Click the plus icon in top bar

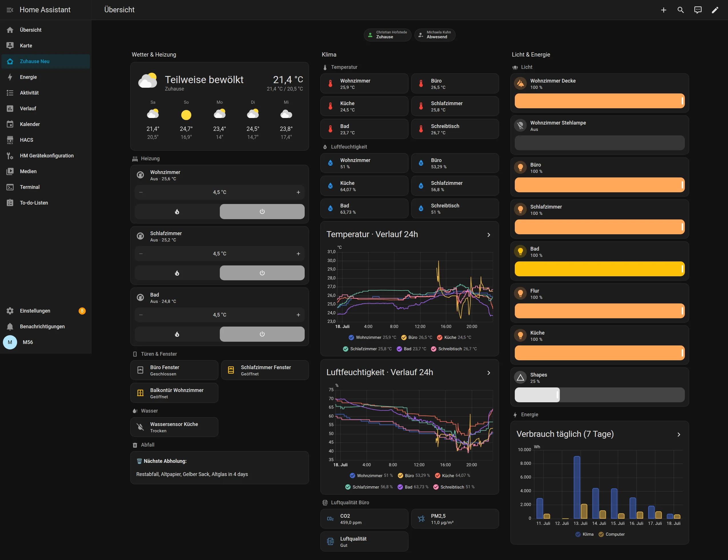pyautogui.click(x=663, y=10)
